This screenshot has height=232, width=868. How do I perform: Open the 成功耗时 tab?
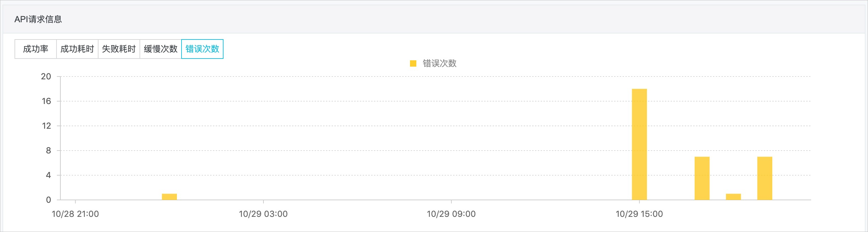77,49
